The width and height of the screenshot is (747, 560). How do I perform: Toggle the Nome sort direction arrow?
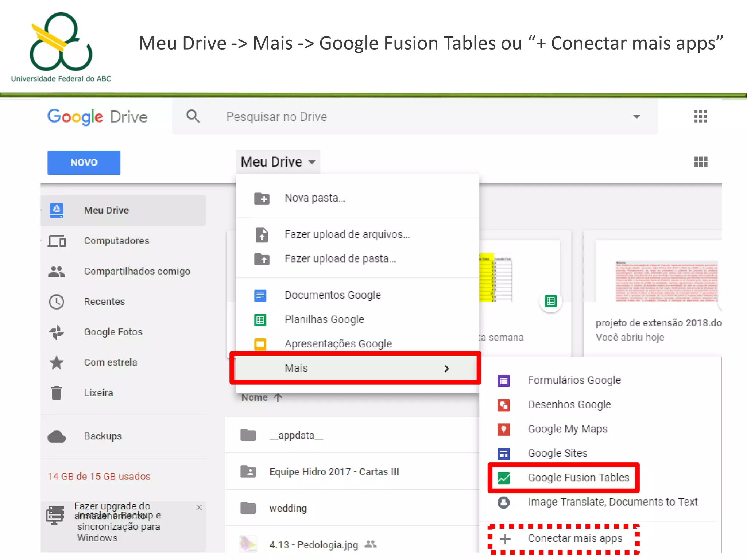tap(278, 397)
